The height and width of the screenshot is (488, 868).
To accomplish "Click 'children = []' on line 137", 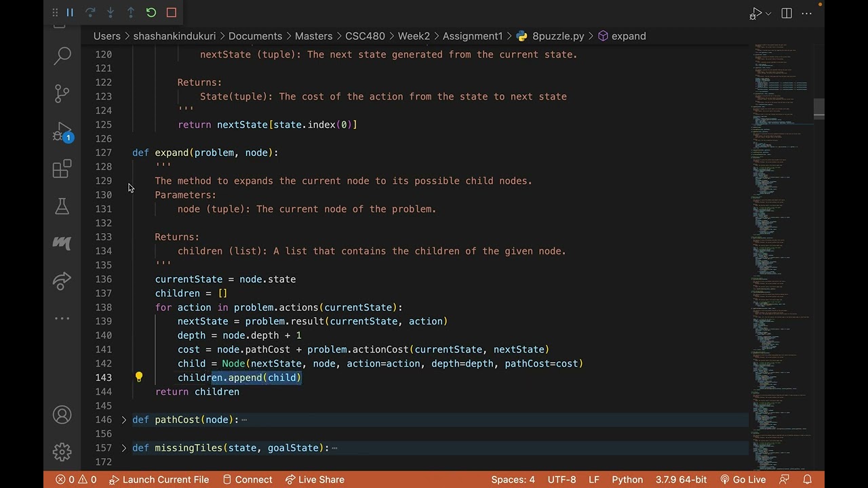I will tap(191, 293).
